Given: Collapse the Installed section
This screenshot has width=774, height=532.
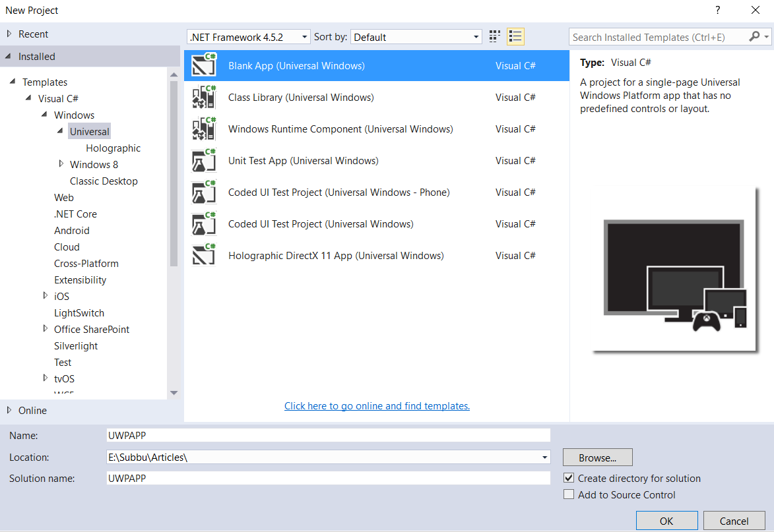Looking at the screenshot, I should point(8,56).
